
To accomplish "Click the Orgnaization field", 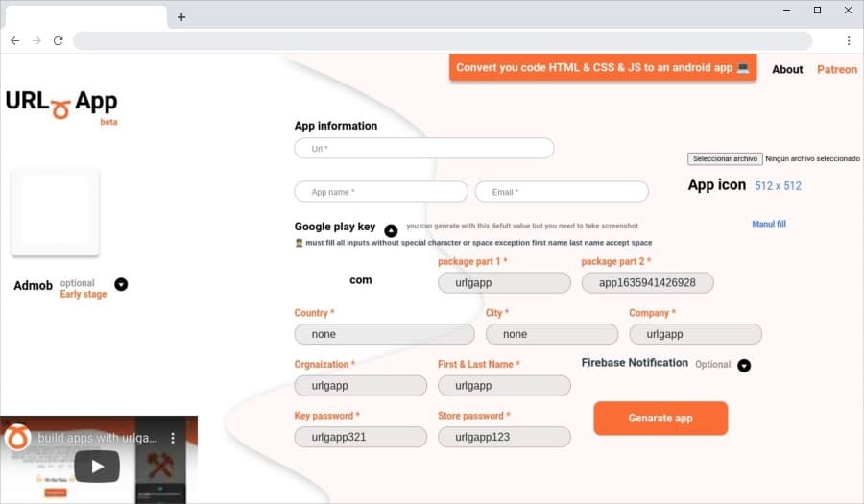I will (360, 386).
